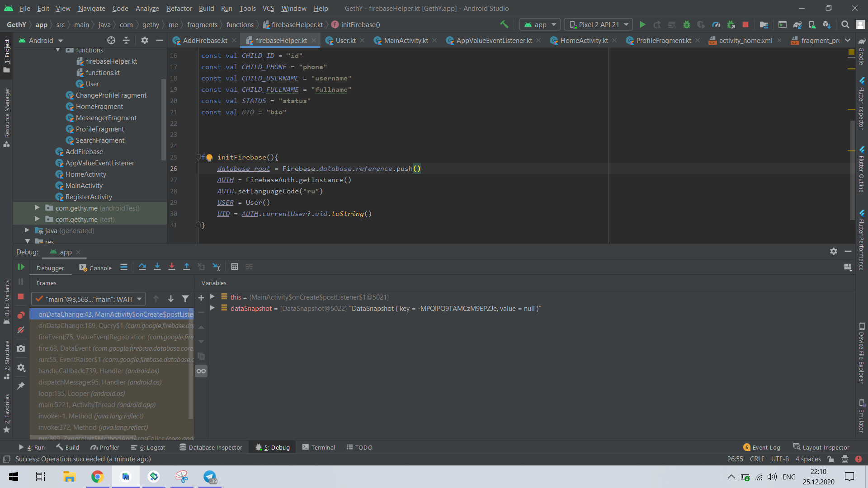Click the Step Out debugger icon
This screenshot has height=488, width=868.
coord(187,267)
